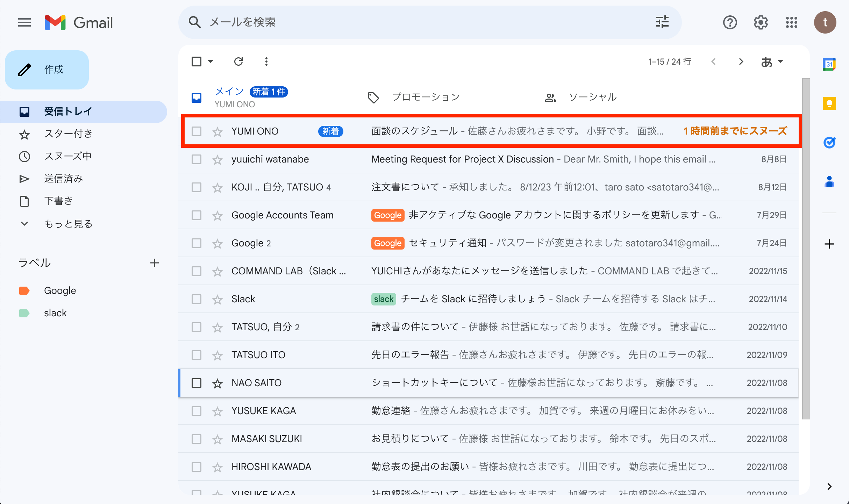849x504 pixels.
Task: Open Google Calendar side panel
Action: click(x=829, y=64)
